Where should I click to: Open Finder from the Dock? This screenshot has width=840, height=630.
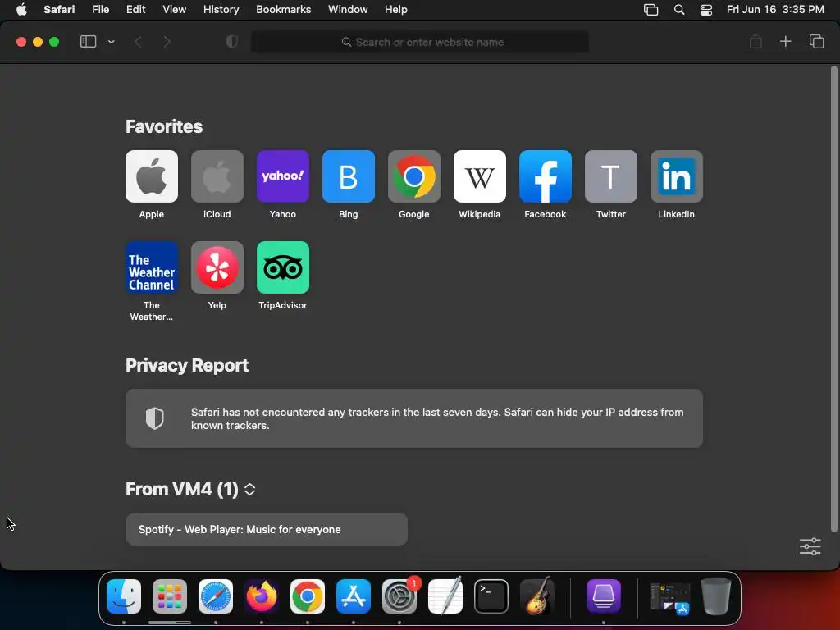click(124, 596)
